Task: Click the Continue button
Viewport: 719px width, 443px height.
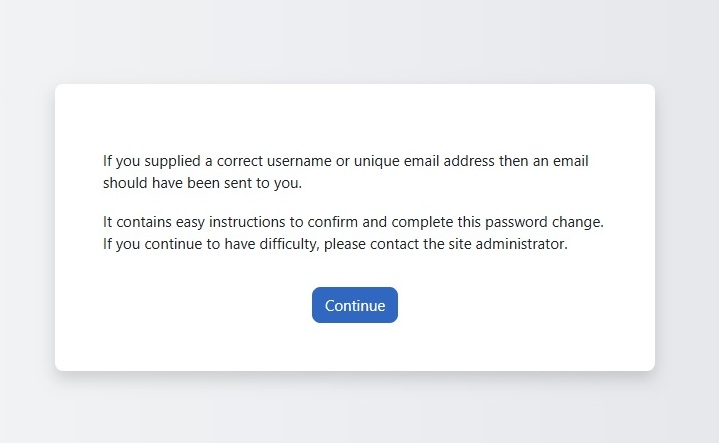Action: click(x=355, y=305)
